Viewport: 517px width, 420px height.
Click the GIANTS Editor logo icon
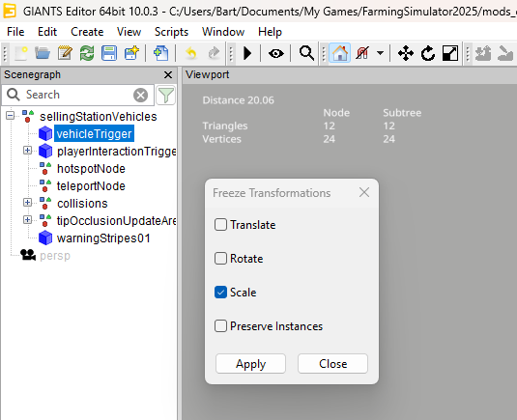pyautogui.click(x=10, y=11)
